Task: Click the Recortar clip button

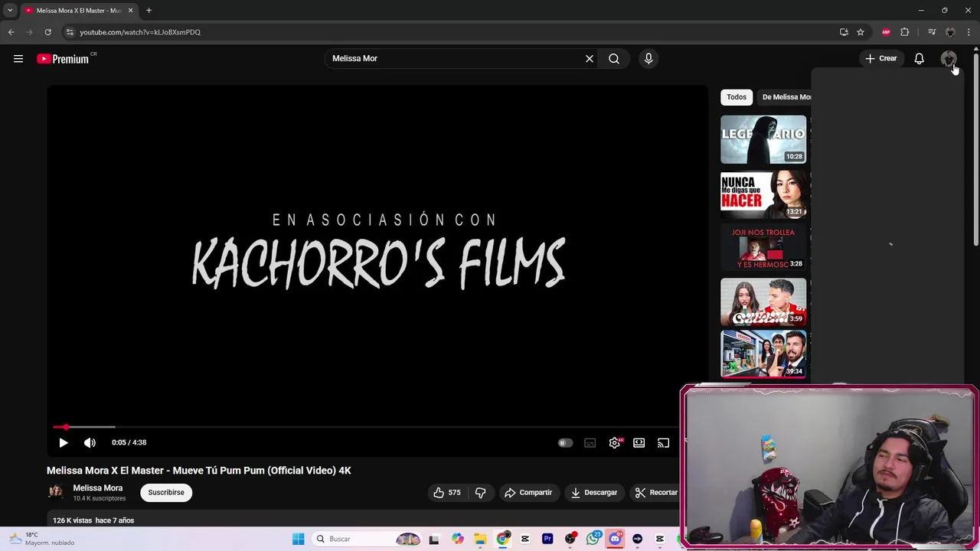Action: (x=656, y=493)
